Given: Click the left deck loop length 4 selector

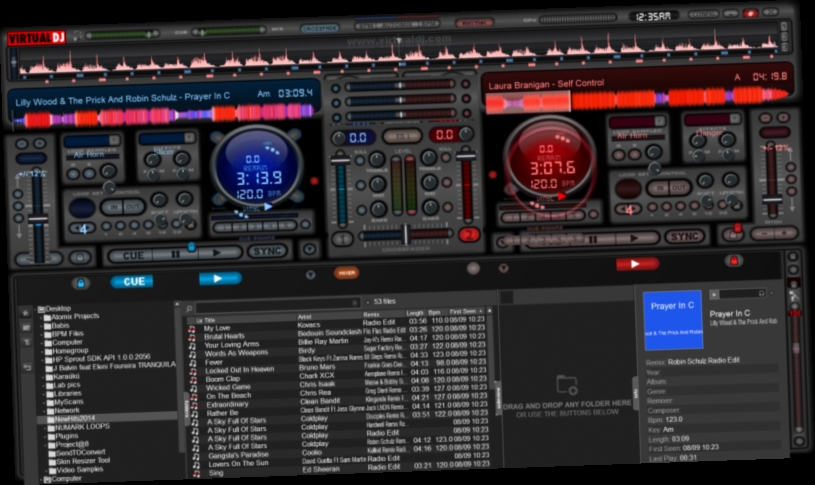Looking at the screenshot, I should 83,229.
